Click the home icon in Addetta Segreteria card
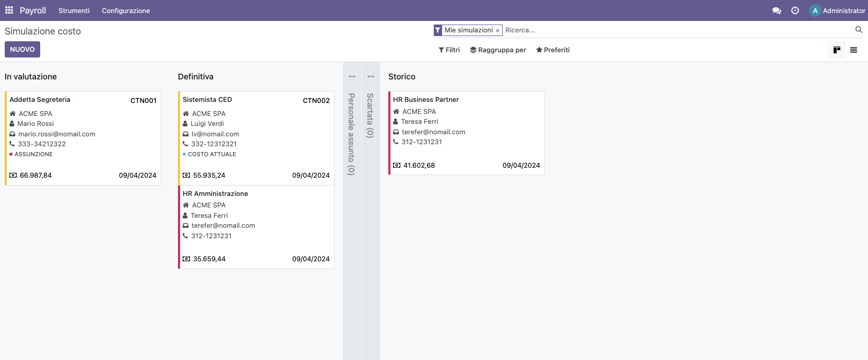 (13, 113)
